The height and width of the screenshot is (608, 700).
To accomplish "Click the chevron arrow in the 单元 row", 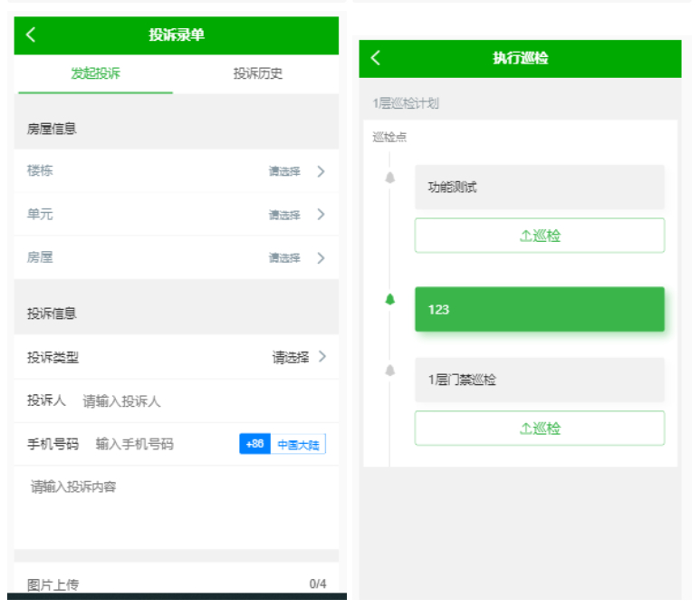I will (321, 215).
